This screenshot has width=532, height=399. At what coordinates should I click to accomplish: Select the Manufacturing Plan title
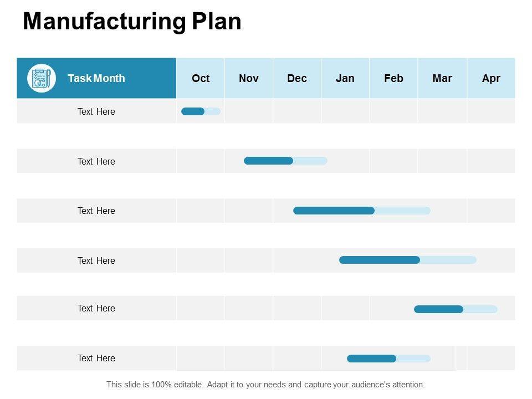click(132, 22)
